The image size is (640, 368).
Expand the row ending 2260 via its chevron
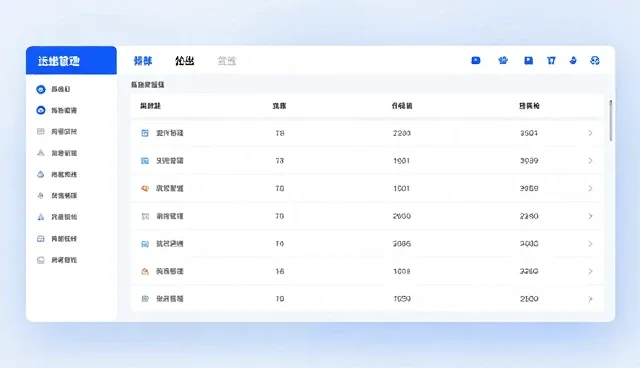coord(590,271)
